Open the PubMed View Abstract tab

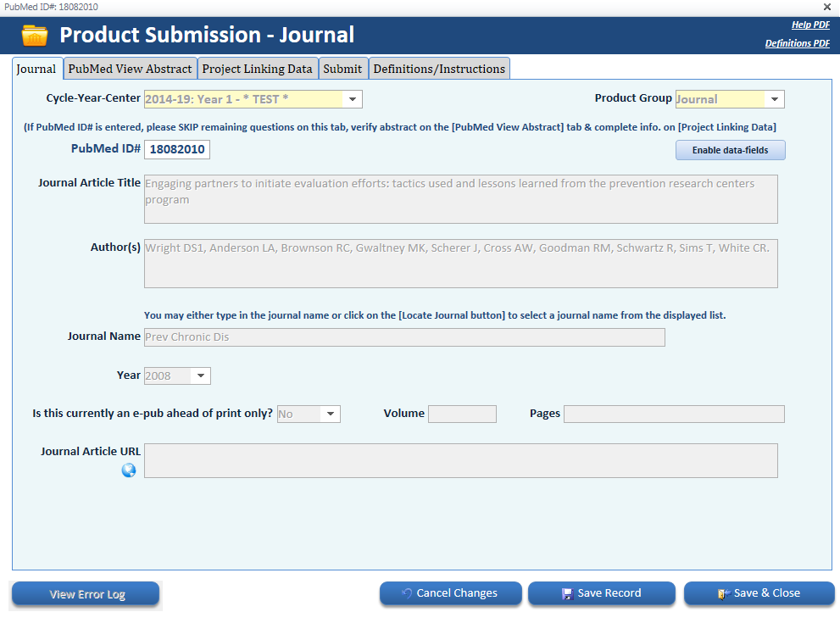[131, 70]
